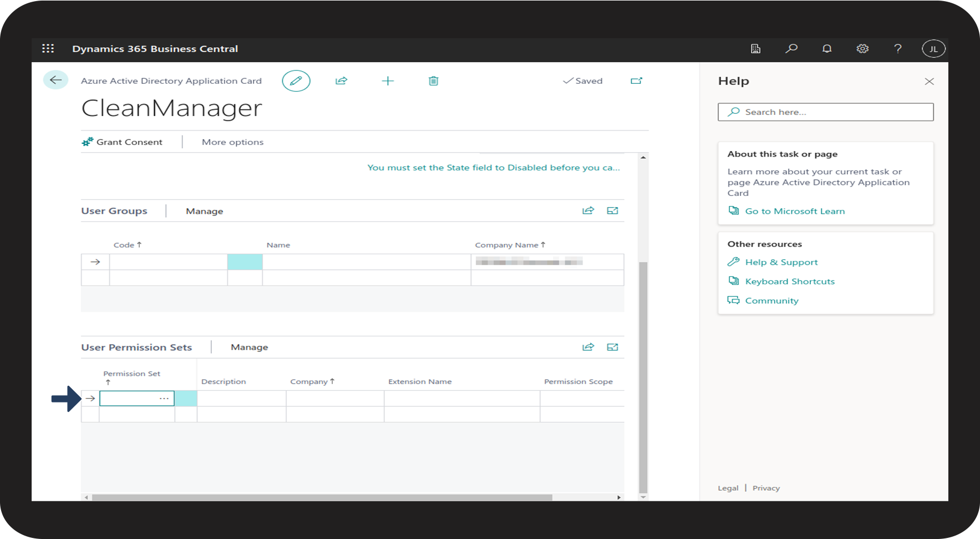Viewport: 980px width, 539px height.
Task: Go back using the back arrow
Action: pos(55,80)
